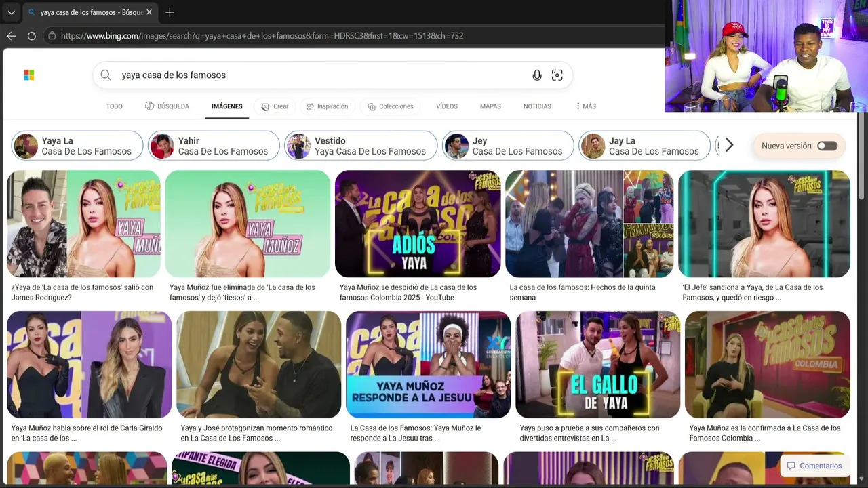Close the 'yaya casa de los famosos' browser tab

point(149,12)
